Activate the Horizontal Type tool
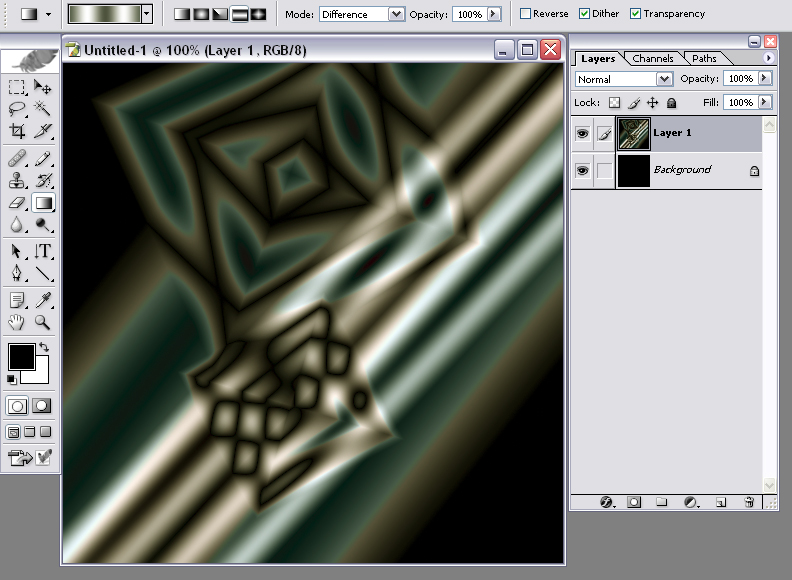 click(x=43, y=251)
